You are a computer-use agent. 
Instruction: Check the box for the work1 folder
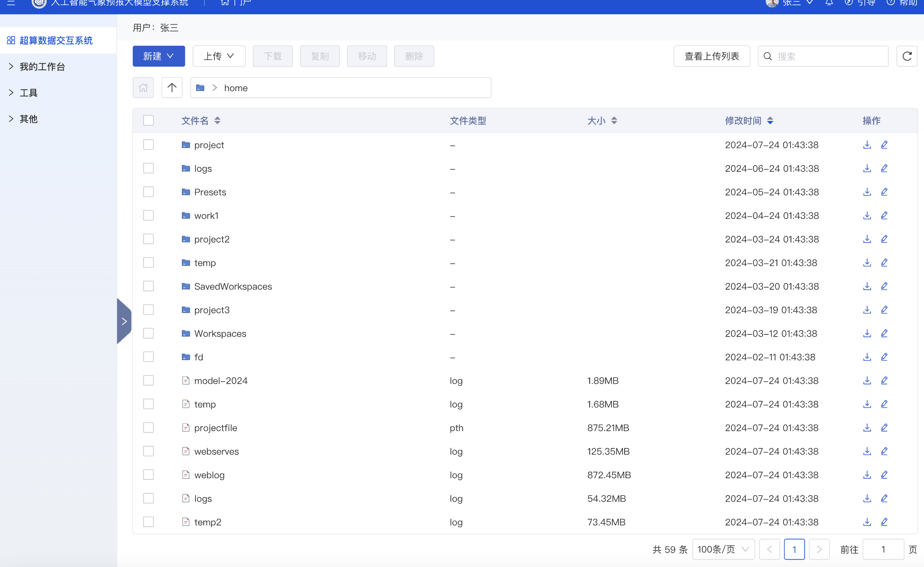click(148, 216)
